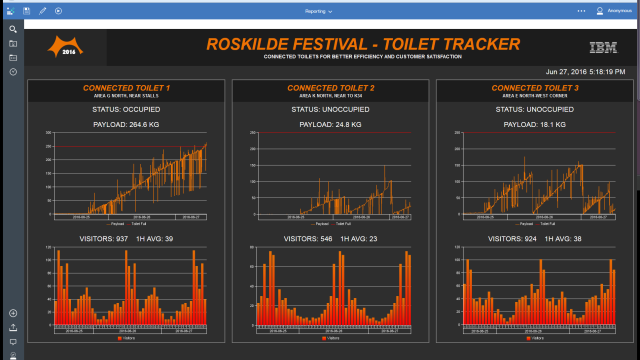Open the Cognos home welcome icon
The image size is (640, 360).
[11, 11]
